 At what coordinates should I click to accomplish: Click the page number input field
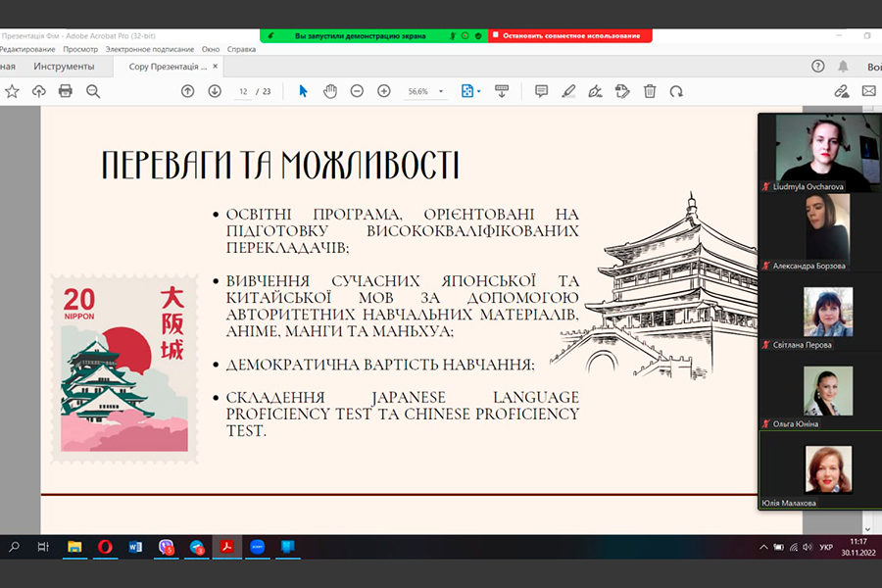(x=243, y=91)
